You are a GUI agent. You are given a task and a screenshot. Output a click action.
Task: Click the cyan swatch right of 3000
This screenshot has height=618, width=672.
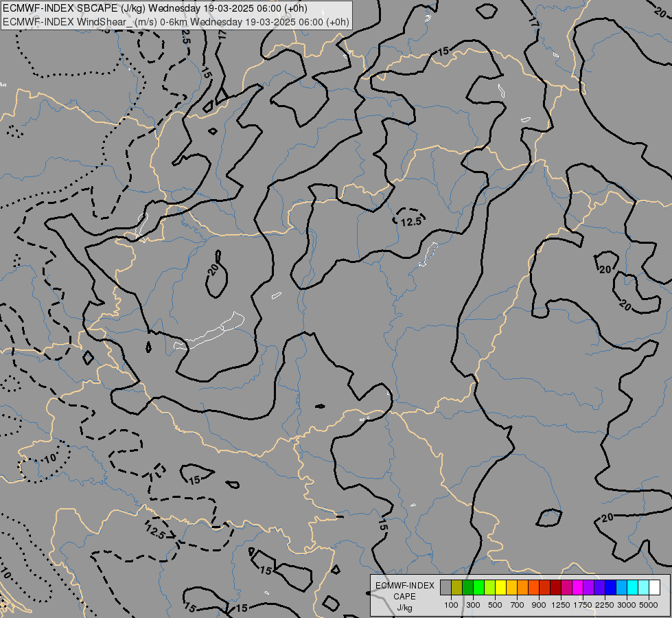[x=633, y=588]
